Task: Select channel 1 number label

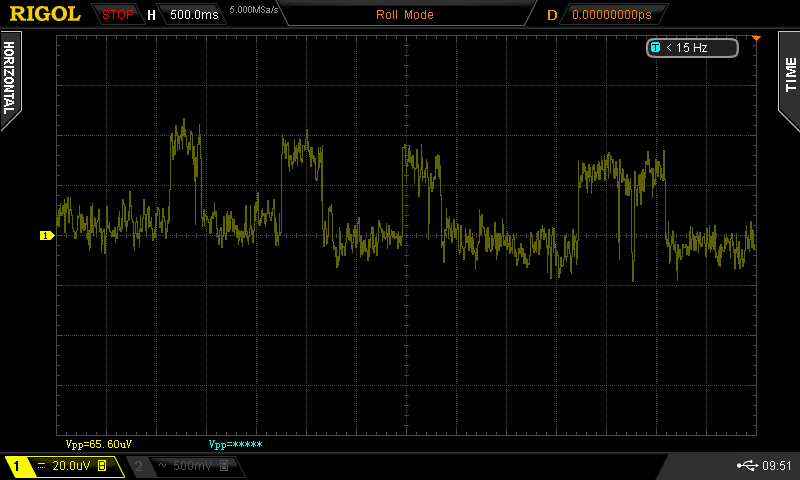Action: 16,466
